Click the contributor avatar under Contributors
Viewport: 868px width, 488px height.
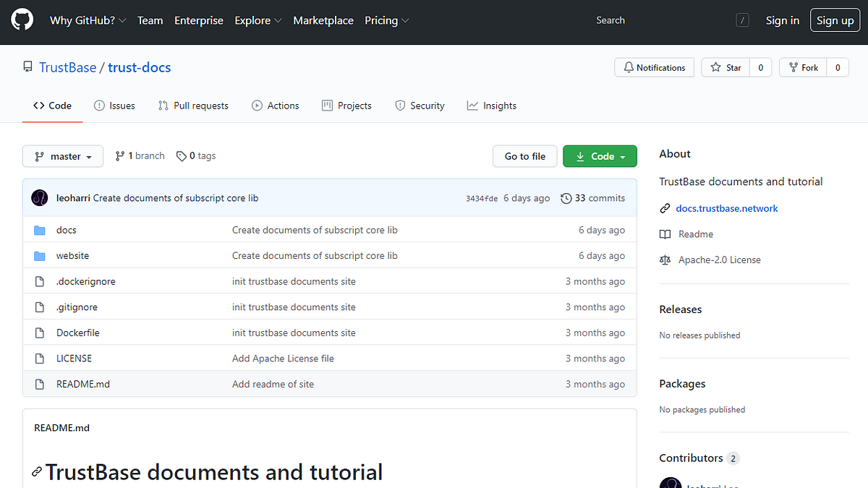(x=671, y=483)
